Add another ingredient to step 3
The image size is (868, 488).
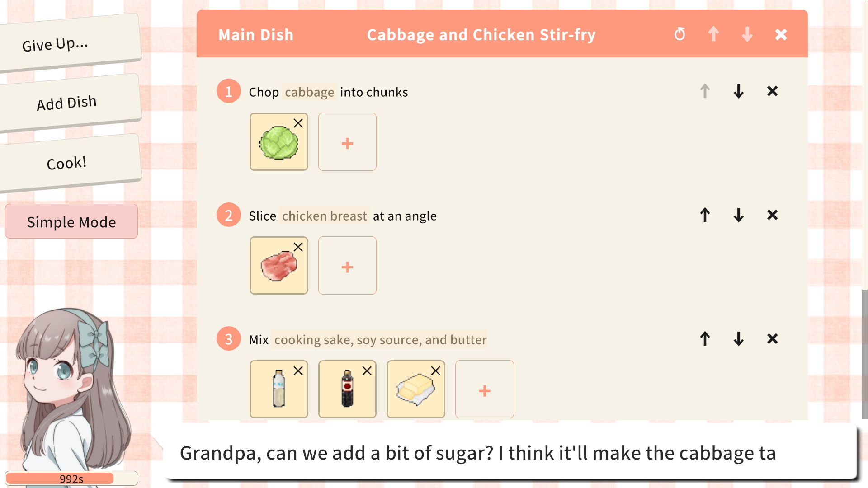click(484, 389)
